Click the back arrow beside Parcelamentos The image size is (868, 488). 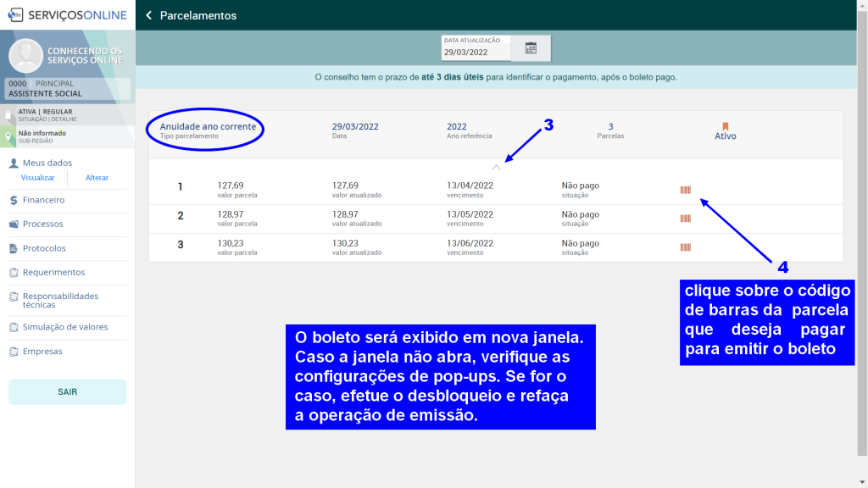tap(149, 15)
